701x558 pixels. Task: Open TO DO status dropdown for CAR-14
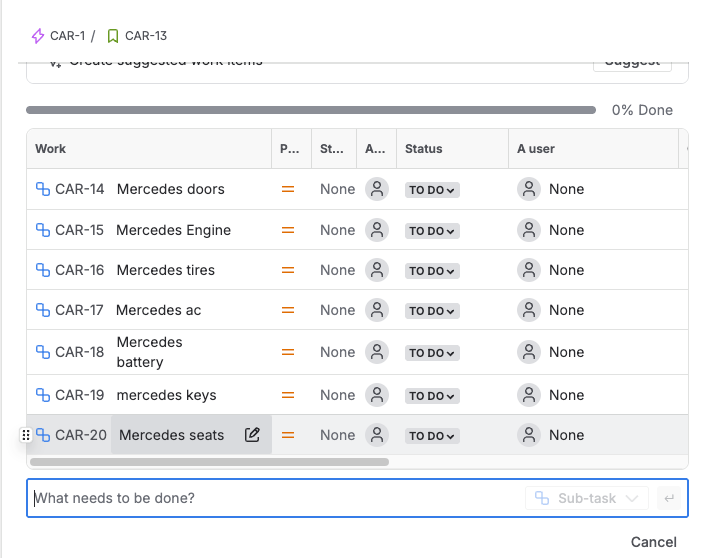(432, 190)
